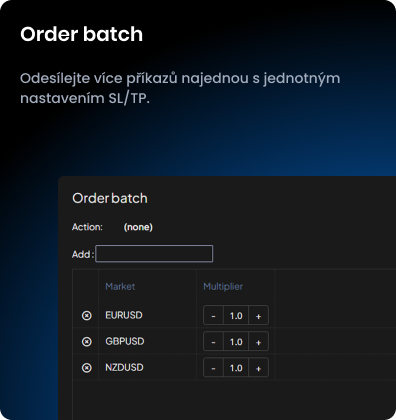Click the GBPUSD multiplier value 1.0
This screenshot has height=420, width=396.
(236, 342)
